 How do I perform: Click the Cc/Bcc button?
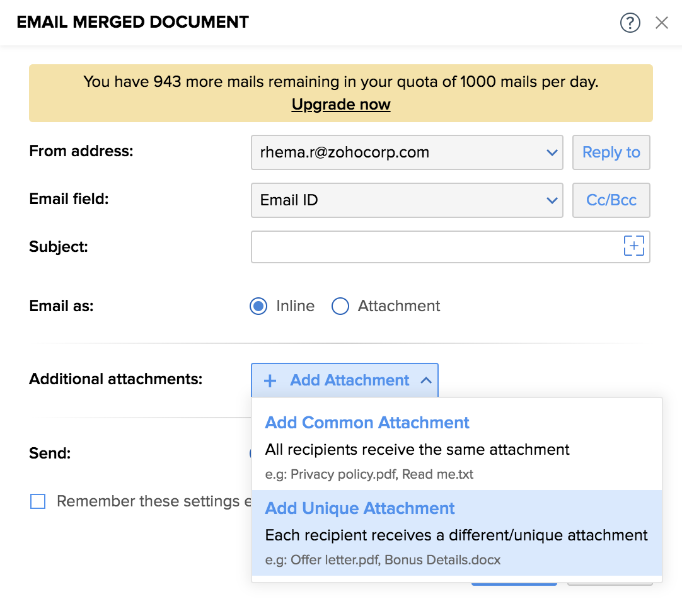click(x=611, y=200)
